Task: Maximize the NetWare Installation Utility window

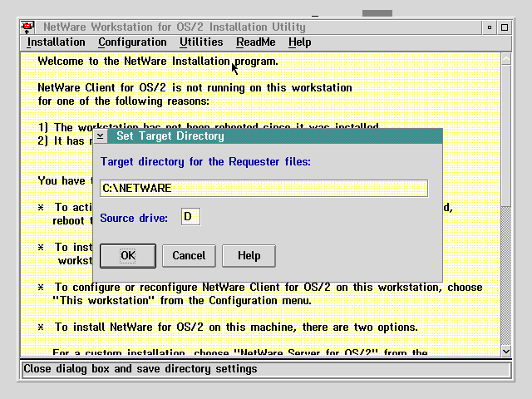Action: (505, 27)
